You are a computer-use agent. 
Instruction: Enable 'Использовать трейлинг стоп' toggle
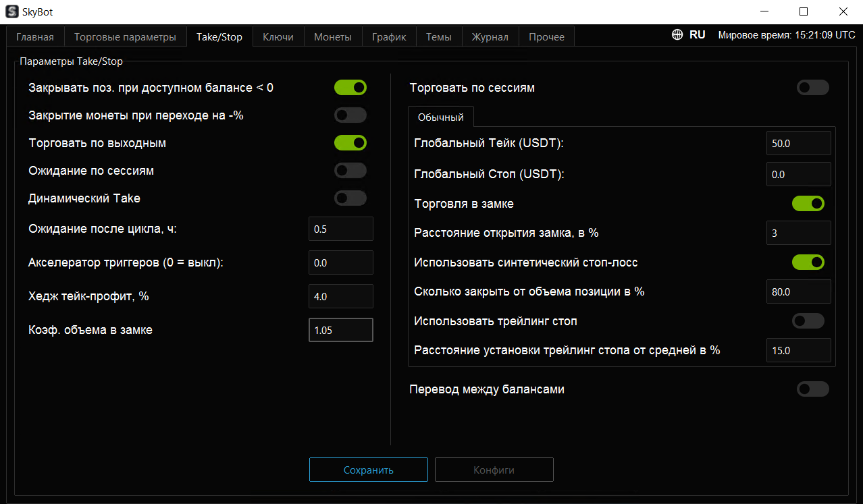pos(808,321)
